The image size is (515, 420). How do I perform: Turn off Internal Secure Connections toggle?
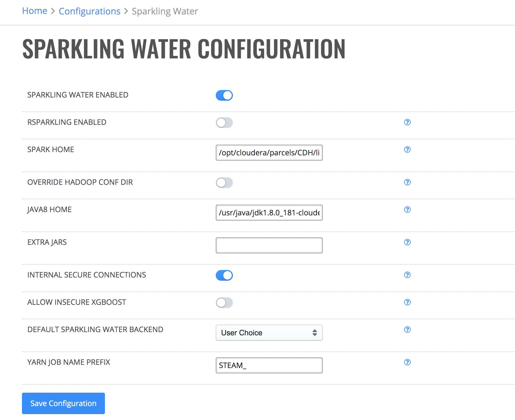click(224, 275)
